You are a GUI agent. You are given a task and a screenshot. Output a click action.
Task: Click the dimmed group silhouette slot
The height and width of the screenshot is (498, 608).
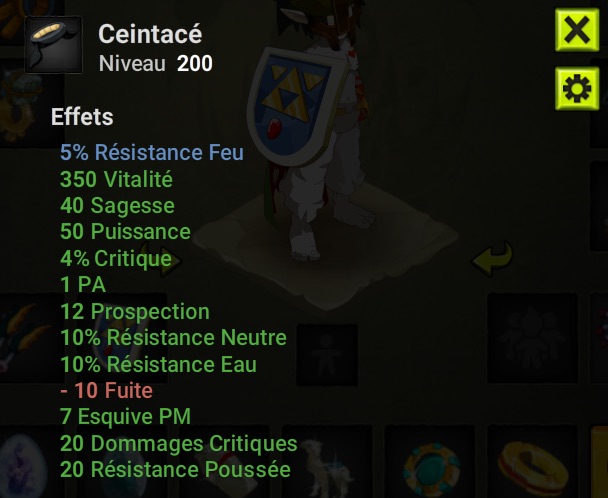[532, 338]
